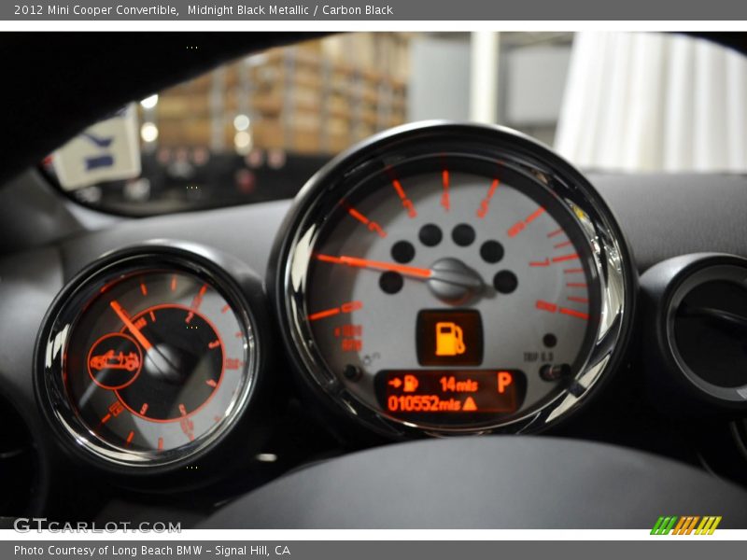Click "Midnight Black Metallic / Carbon Black" caption
Image resolution: width=747 pixels, height=560 pixels.
289,9
